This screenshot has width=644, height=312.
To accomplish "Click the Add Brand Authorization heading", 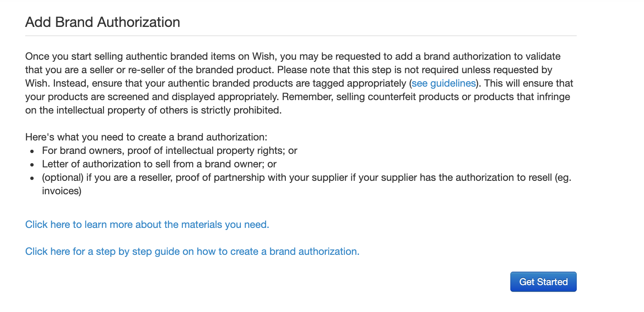I will [x=103, y=22].
